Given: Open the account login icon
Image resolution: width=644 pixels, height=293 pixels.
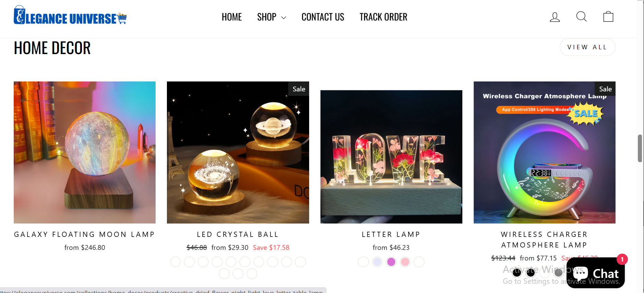Looking at the screenshot, I should point(555,17).
